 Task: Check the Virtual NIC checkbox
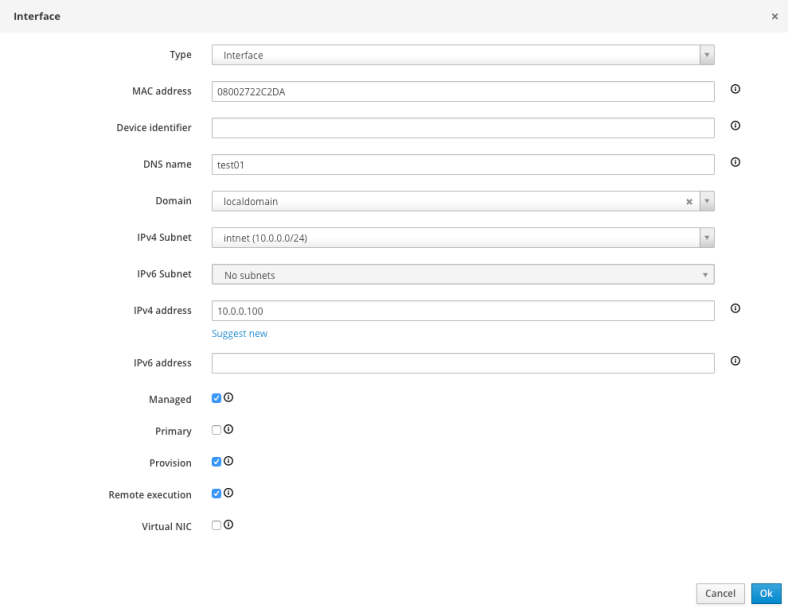click(216, 525)
